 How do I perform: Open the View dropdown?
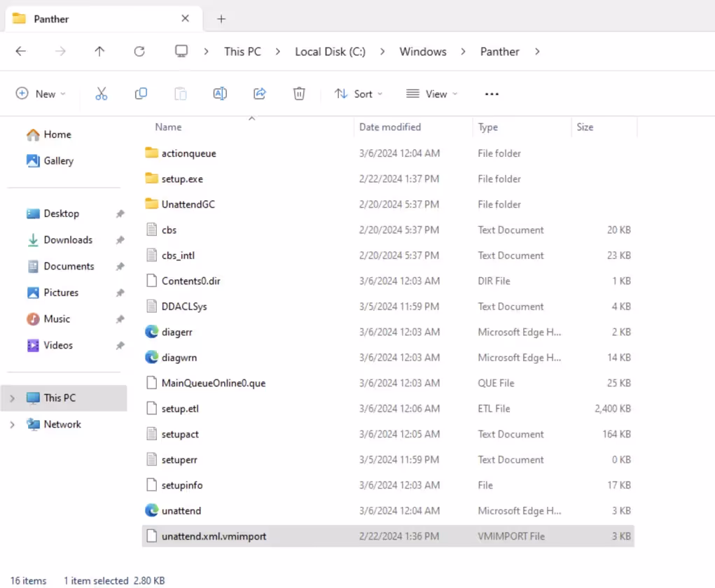coord(431,94)
